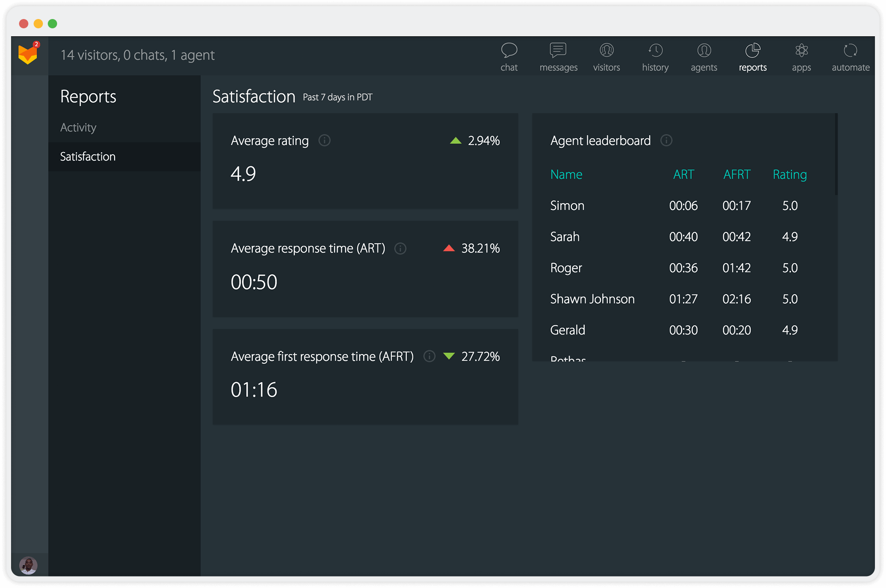
Task: Select Satisfaction from sidebar menu
Action: [x=88, y=156]
